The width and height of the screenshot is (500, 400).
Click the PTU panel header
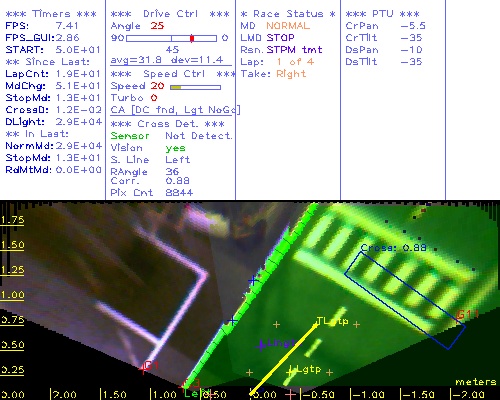pyautogui.click(x=382, y=14)
